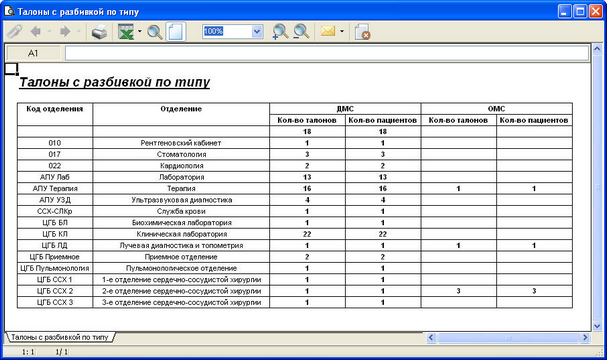
Task: Go back with the left arrow
Action: [36, 31]
